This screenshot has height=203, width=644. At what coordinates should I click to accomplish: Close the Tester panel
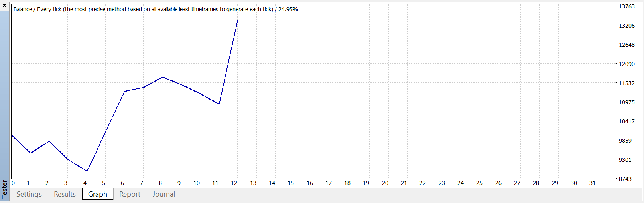point(4,5)
